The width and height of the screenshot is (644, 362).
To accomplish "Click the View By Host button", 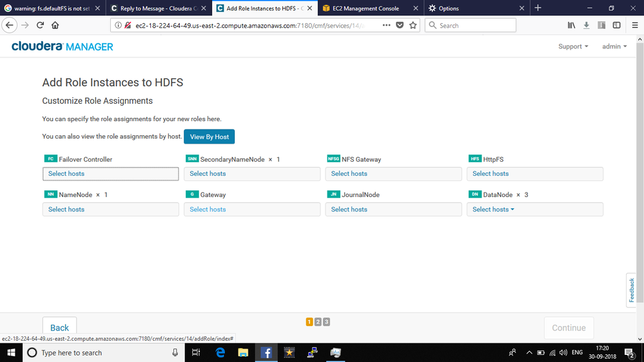I will (x=210, y=137).
